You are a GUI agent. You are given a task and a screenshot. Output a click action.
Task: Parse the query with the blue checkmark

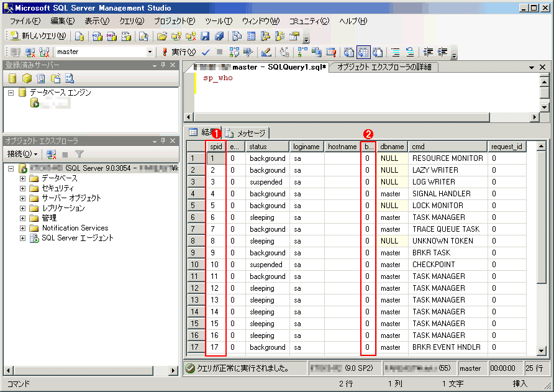(x=206, y=52)
